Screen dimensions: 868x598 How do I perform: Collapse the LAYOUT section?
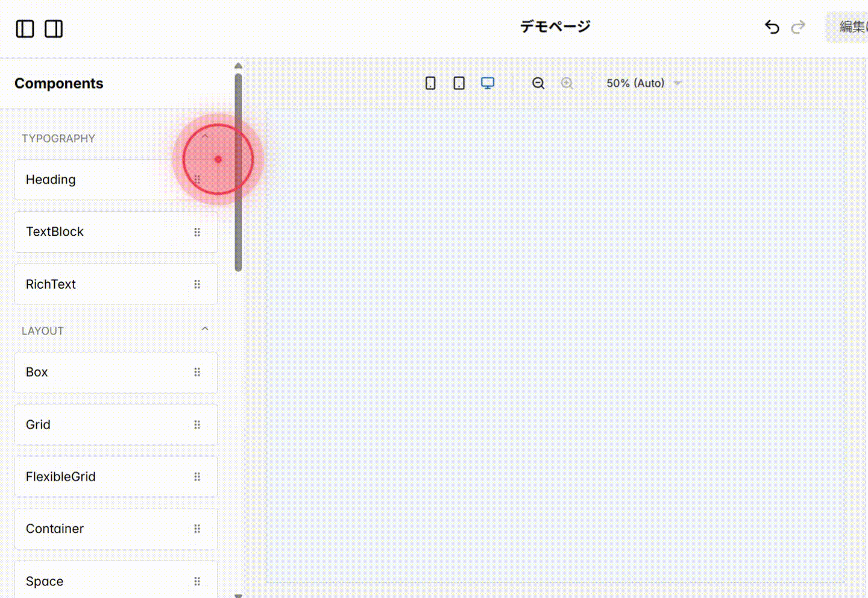(x=205, y=329)
